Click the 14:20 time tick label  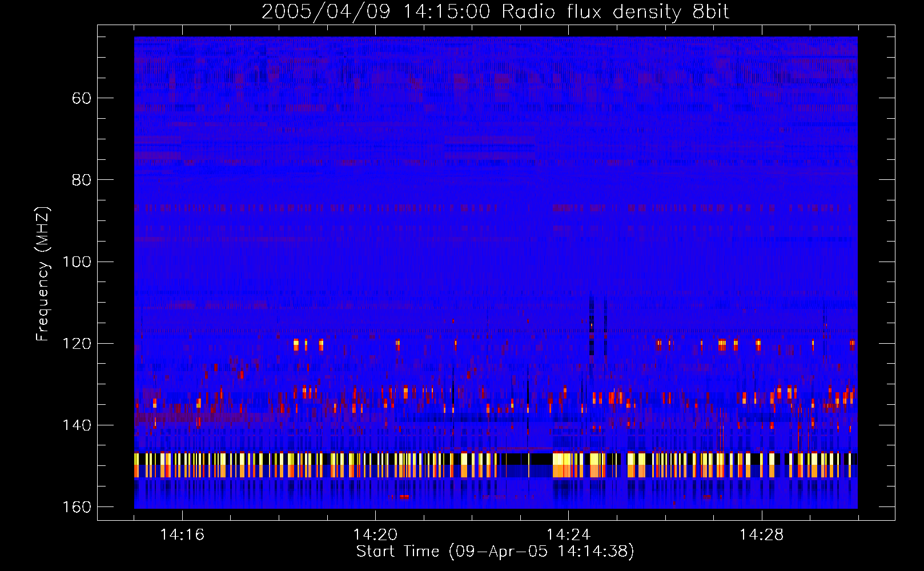coord(375,535)
